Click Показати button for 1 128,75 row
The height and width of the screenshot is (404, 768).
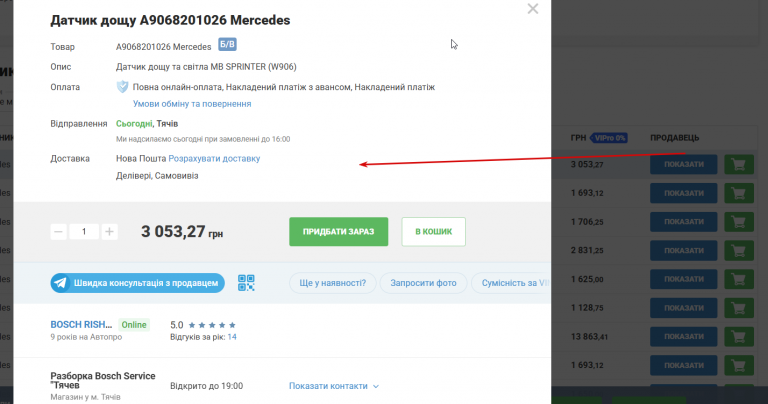point(684,308)
